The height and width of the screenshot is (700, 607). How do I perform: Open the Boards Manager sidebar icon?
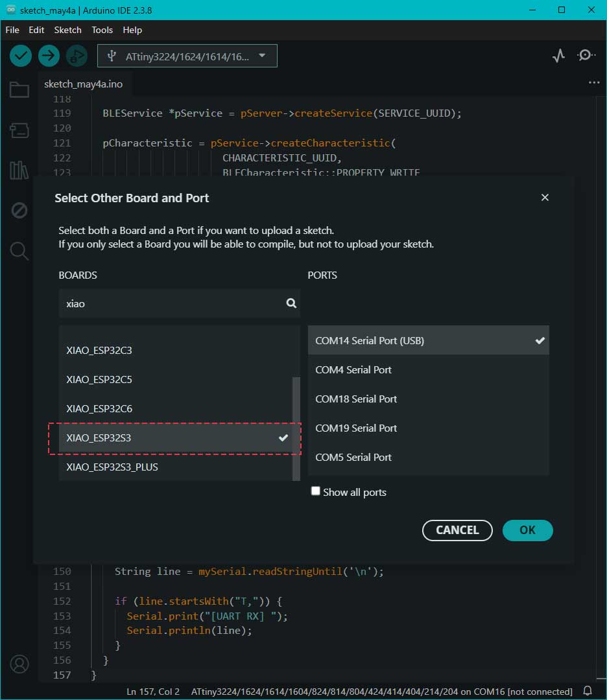19,130
